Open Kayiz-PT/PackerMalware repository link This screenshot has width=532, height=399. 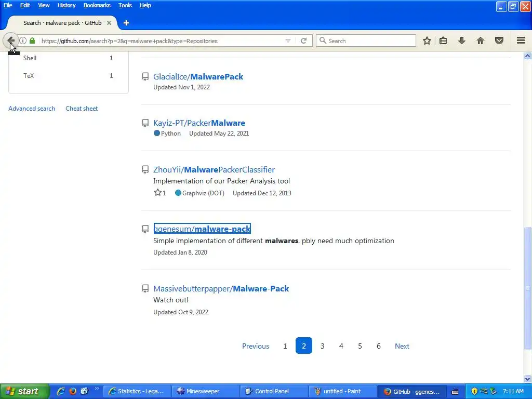click(199, 123)
